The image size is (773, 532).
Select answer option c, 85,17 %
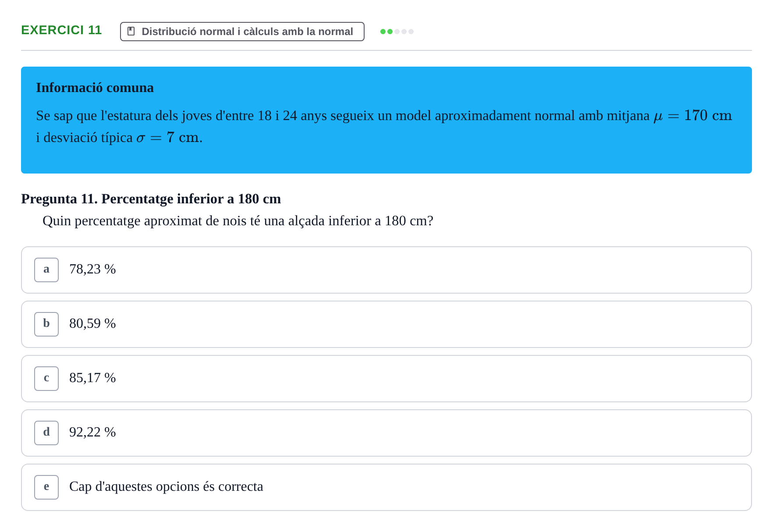coord(386,379)
